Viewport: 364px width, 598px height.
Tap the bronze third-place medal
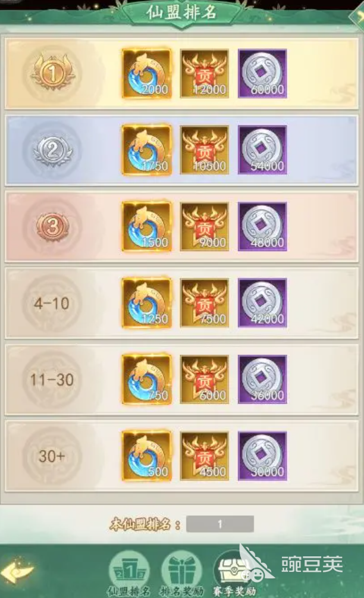(x=52, y=227)
